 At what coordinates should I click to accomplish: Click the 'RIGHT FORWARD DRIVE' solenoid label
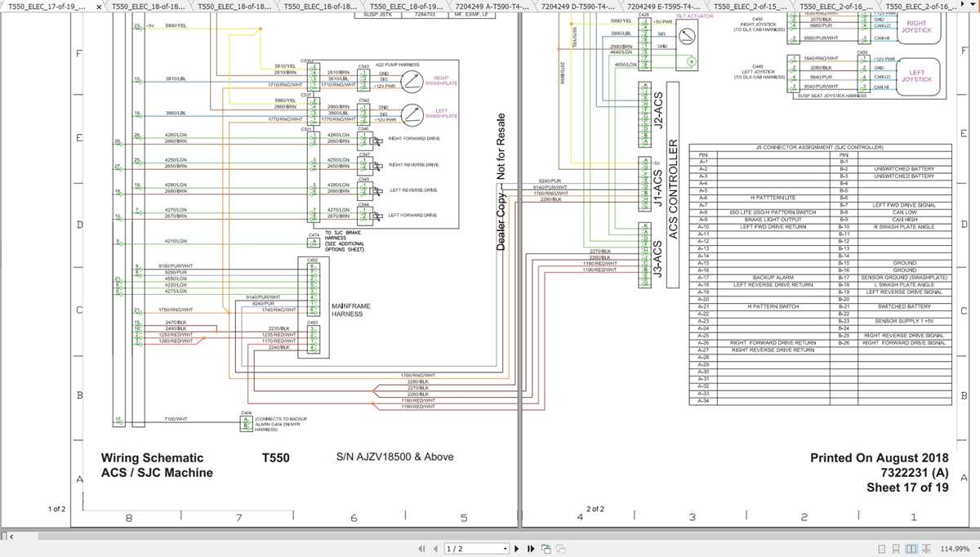414,139
